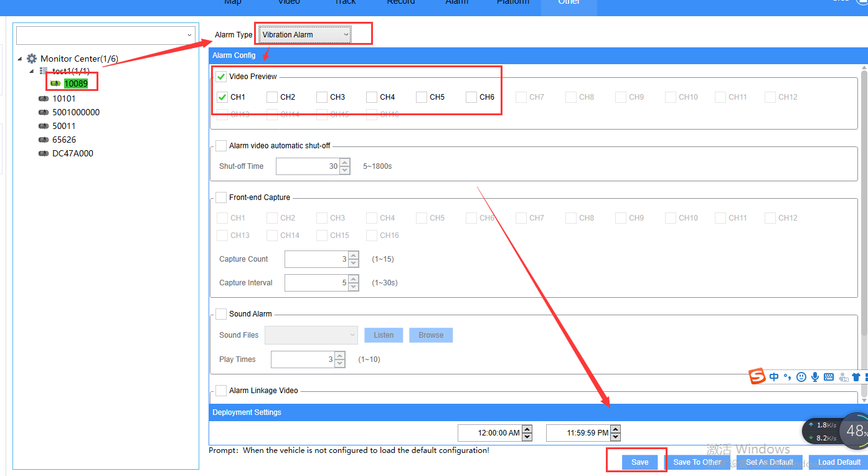Open the IME skin shirt icon
868x476 pixels.
(x=857, y=377)
